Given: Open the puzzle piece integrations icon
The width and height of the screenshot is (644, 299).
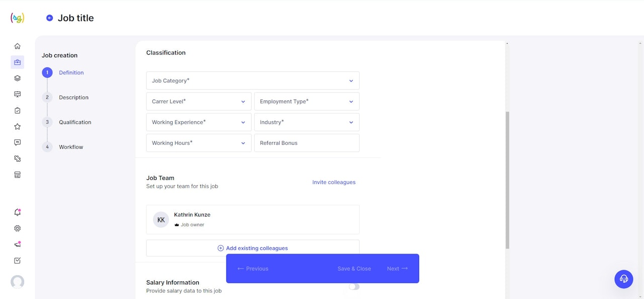Looking at the screenshot, I should point(17,159).
